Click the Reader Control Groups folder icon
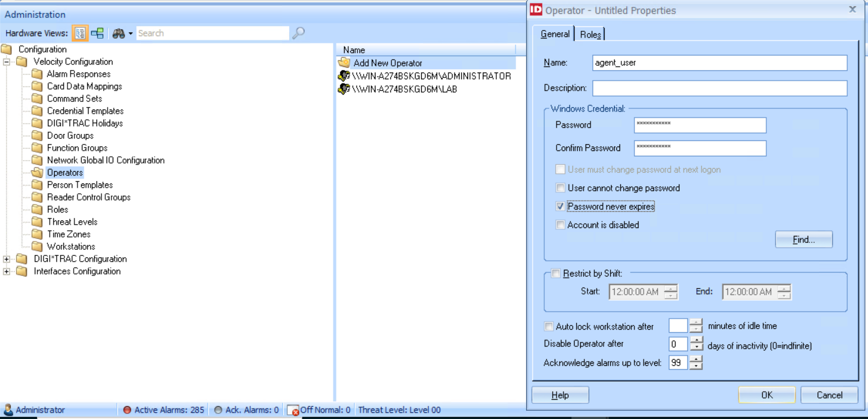The height and width of the screenshot is (419, 868). point(37,197)
